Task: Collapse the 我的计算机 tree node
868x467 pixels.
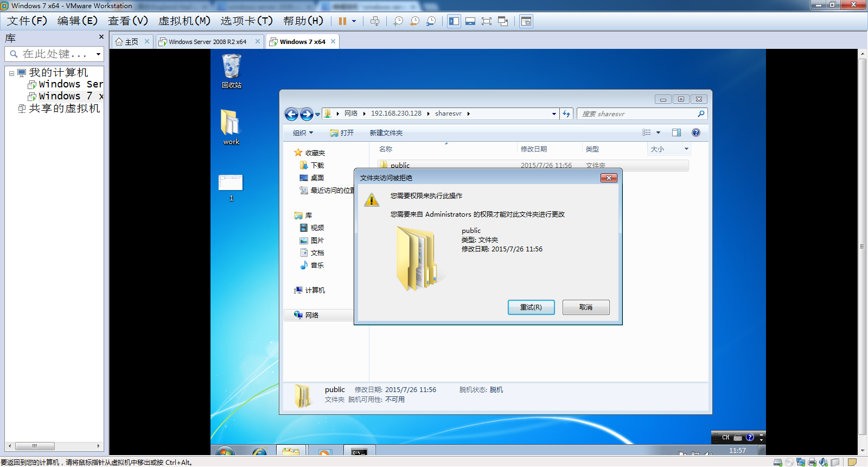Action: [x=11, y=73]
